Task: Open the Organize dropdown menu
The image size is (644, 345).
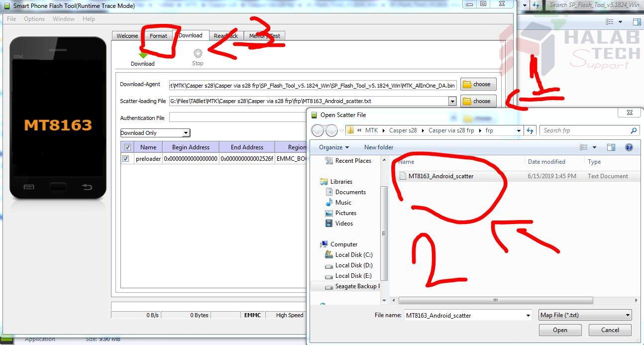Action: click(x=334, y=147)
